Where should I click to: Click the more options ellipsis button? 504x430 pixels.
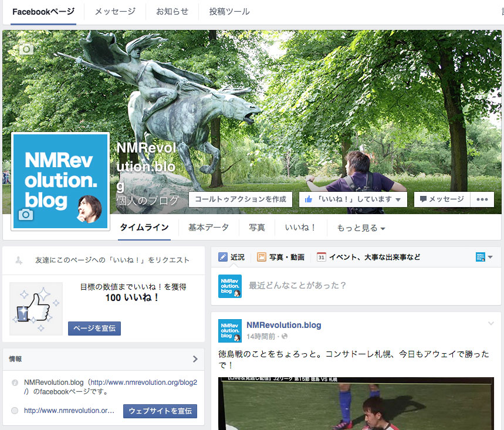tap(482, 199)
